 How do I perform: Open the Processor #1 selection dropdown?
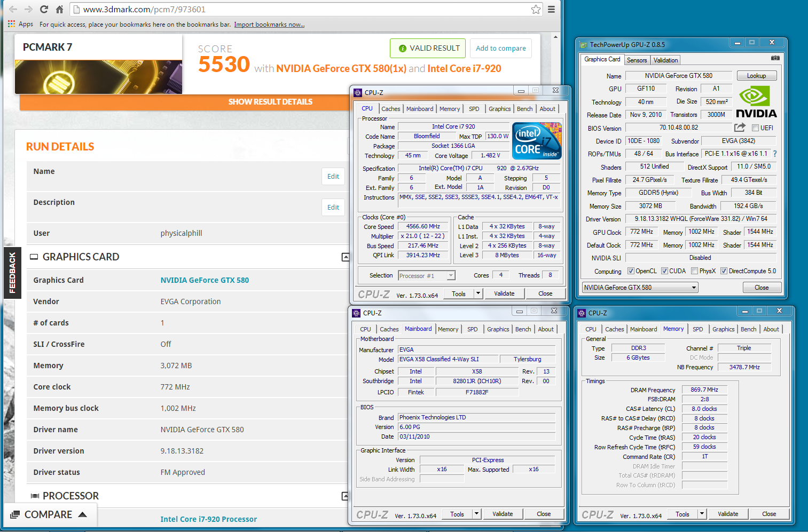tap(427, 275)
